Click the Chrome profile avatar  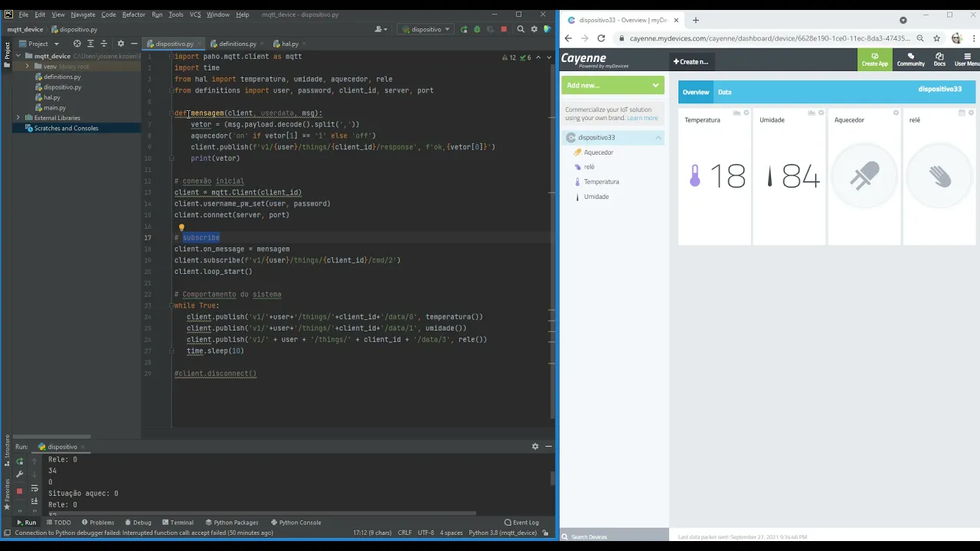pyautogui.click(x=956, y=38)
